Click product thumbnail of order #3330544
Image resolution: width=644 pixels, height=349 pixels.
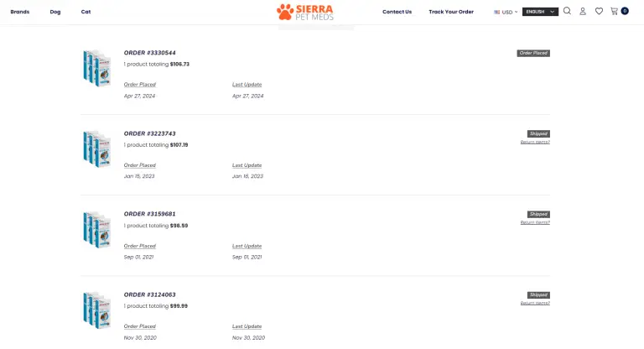click(96, 67)
